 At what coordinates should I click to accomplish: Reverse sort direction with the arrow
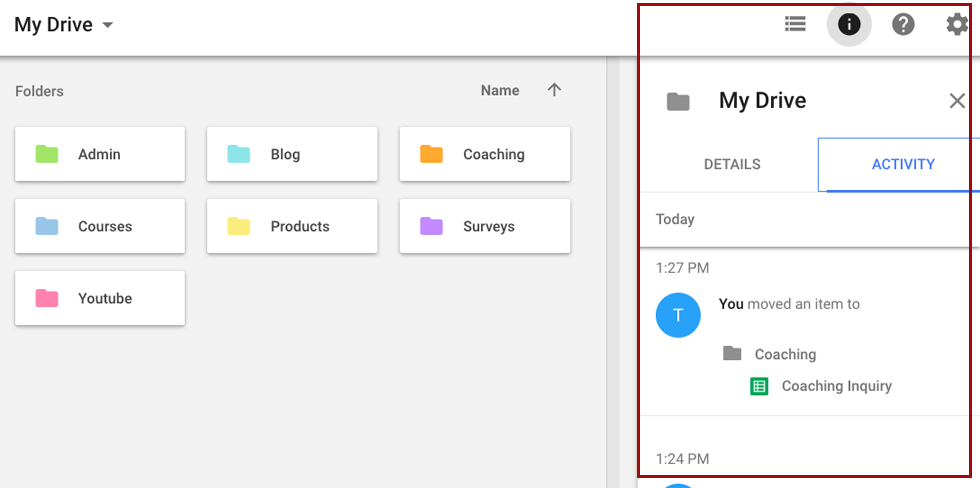(x=554, y=91)
